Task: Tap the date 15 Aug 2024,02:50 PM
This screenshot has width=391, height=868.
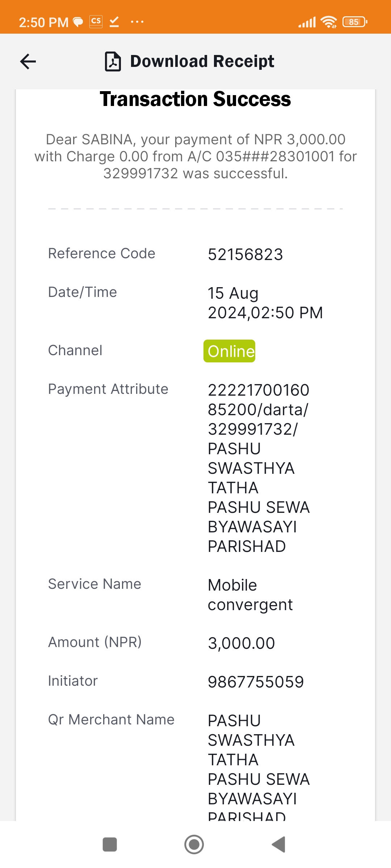Action: pos(265,303)
